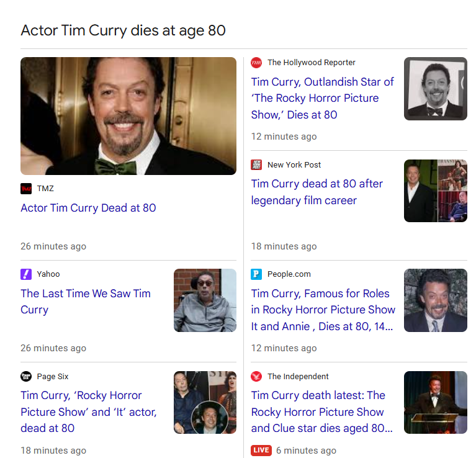Click the New York Post logo icon
Viewport: 476px width, 458px height.
[256, 165]
